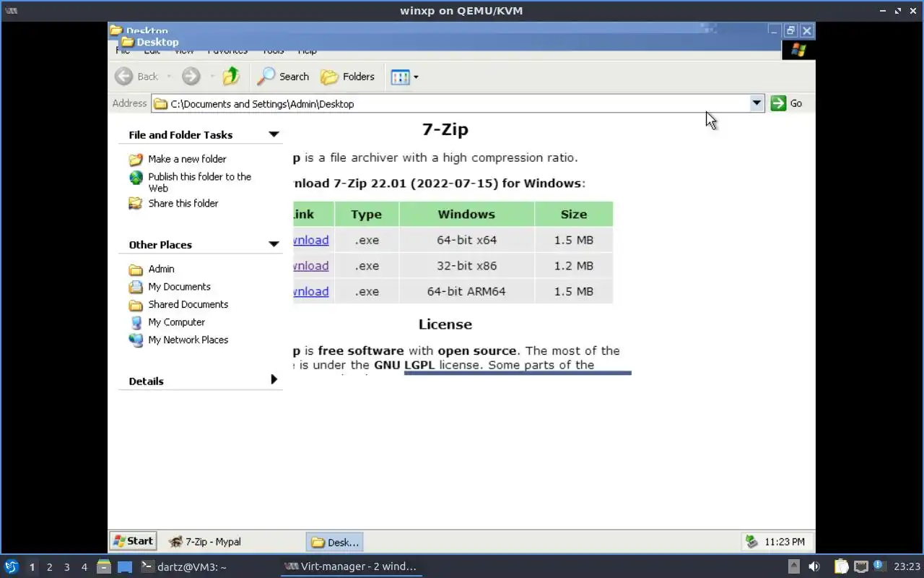
Task: Click the '64-bit ARM64' table cell
Action: click(466, 292)
